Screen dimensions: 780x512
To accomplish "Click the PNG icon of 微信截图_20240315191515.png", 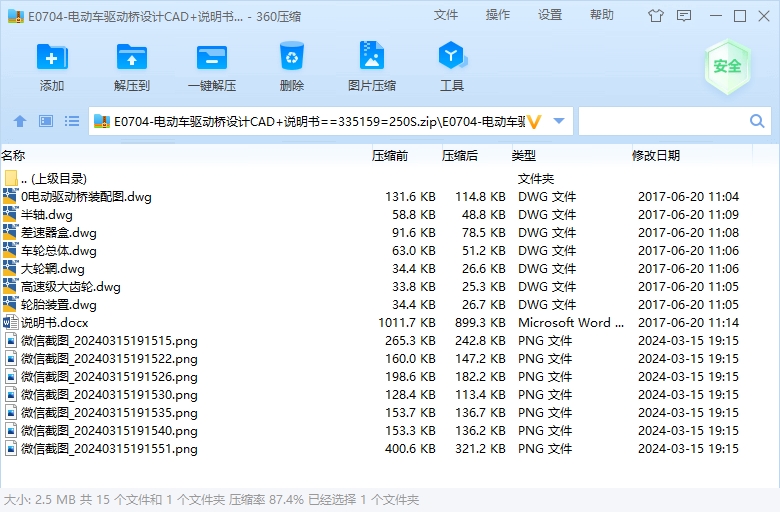I will click(10, 340).
